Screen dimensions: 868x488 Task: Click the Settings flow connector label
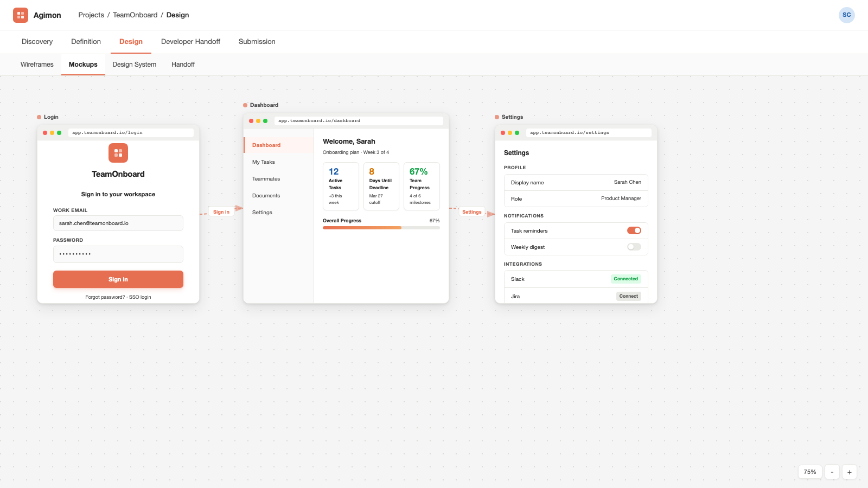472,212
